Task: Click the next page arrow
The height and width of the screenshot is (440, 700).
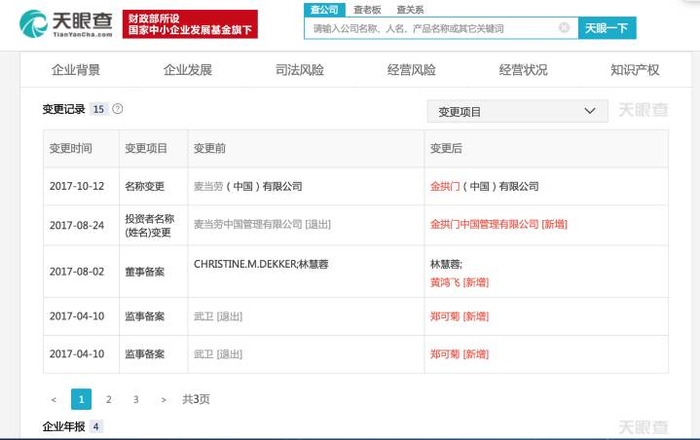Action: click(x=163, y=399)
